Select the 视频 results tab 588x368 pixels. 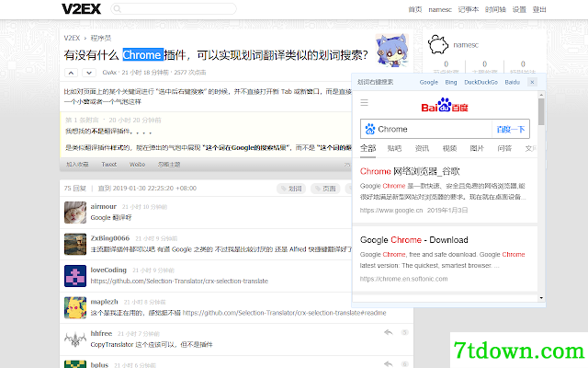(x=449, y=148)
